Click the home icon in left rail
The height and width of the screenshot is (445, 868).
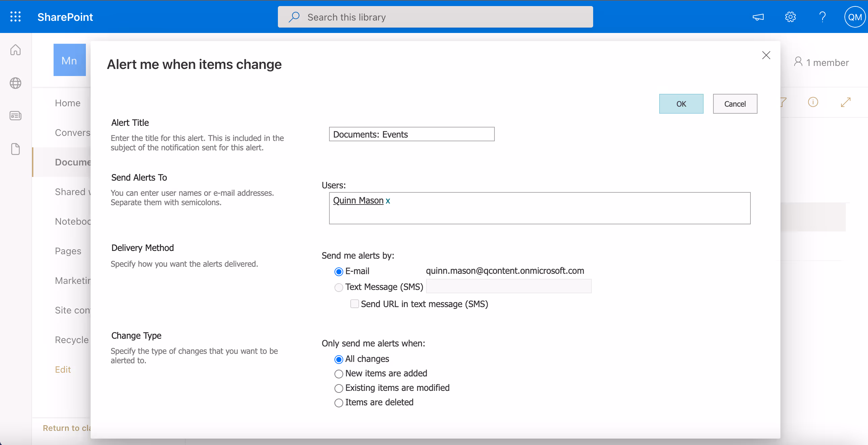click(15, 50)
